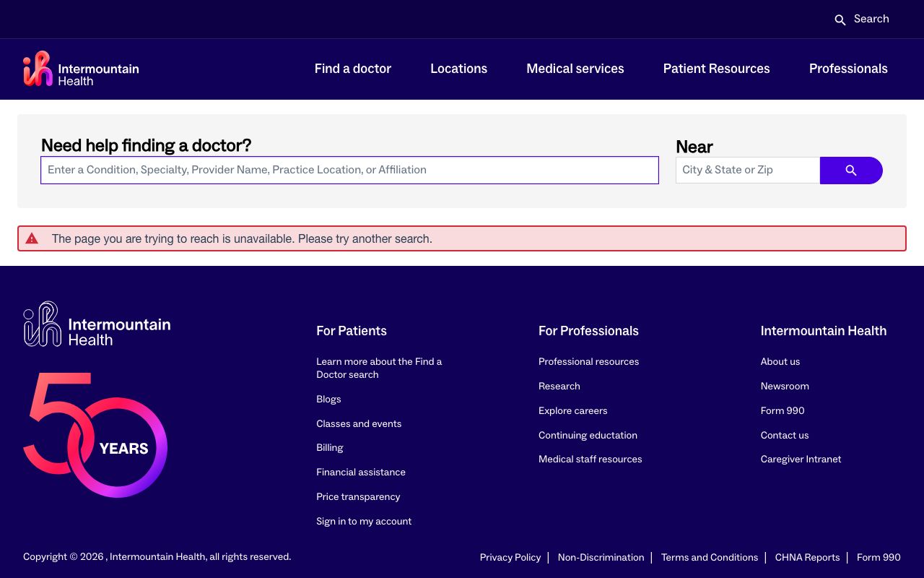The height and width of the screenshot is (578, 924).
Task: Open Sign in to my account
Action: [363, 521]
